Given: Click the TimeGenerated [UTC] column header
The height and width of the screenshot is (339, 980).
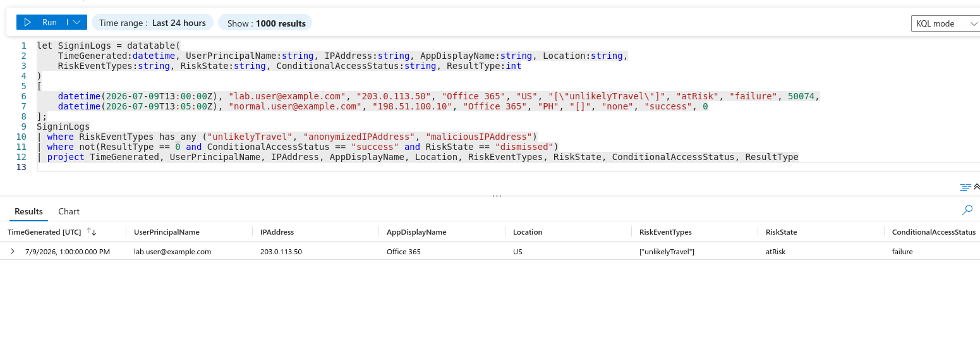Looking at the screenshot, I should click(x=44, y=232).
